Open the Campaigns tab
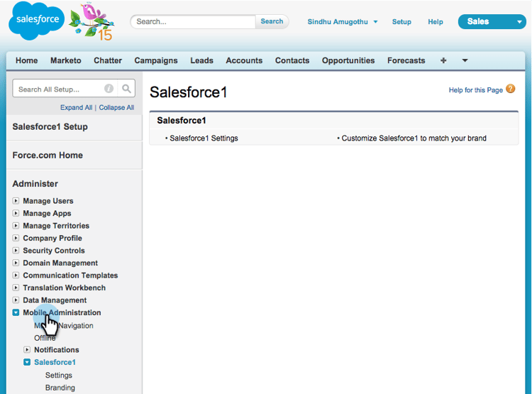 tap(156, 60)
